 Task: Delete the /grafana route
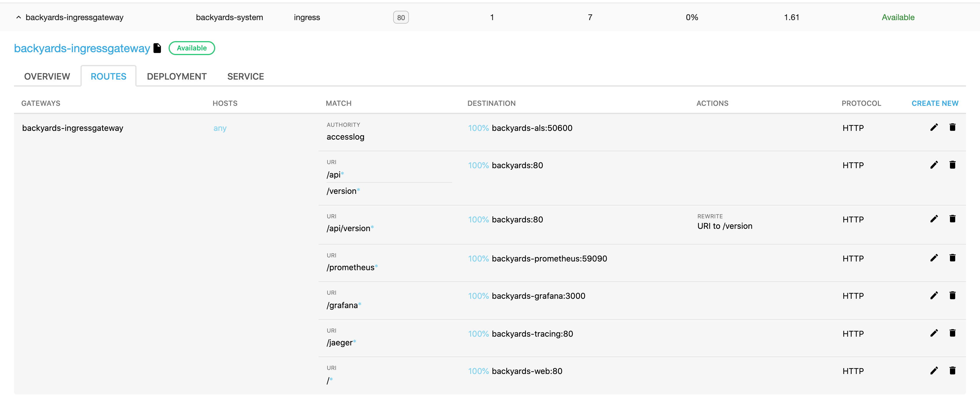[x=952, y=296]
